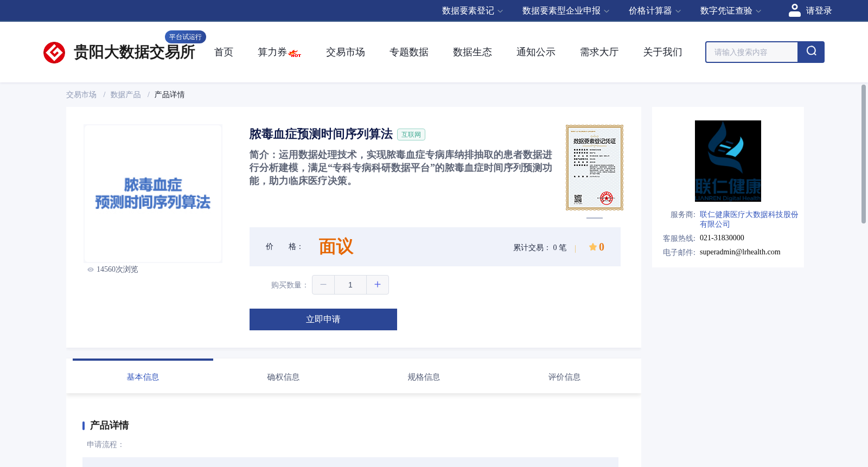Click the 脓毒血症 product cover image
The image size is (868, 467).
(153, 194)
